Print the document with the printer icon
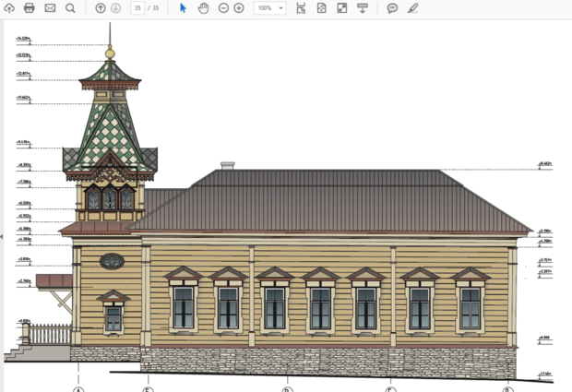The width and height of the screenshot is (572, 392). coord(30,7)
